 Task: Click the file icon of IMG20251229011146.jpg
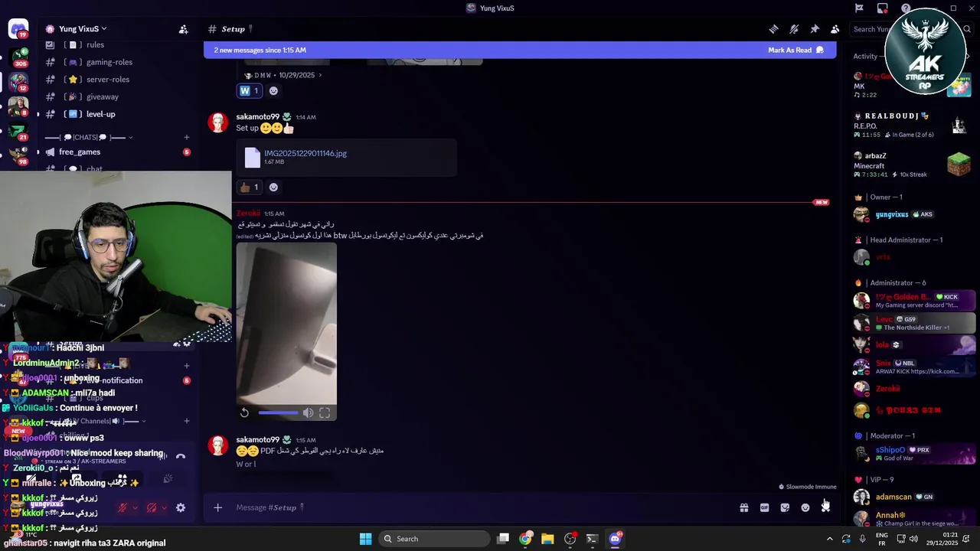[252, 158]
